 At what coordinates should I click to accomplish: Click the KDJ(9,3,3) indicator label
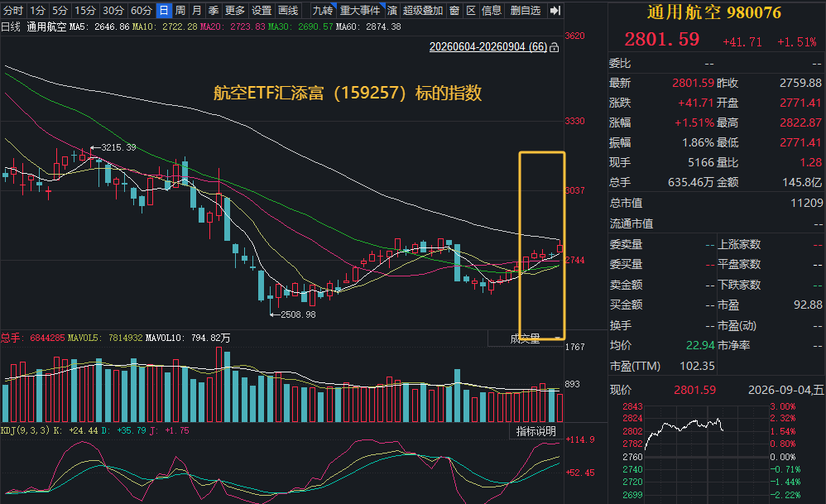pyautogui.click(x=26, y=430)
